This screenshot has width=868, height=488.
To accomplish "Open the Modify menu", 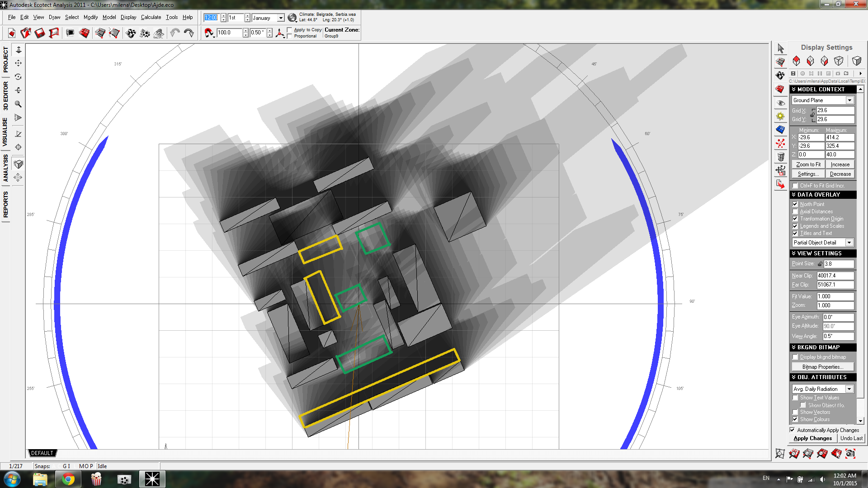I will pyautogui.click(x=90, y=17).
